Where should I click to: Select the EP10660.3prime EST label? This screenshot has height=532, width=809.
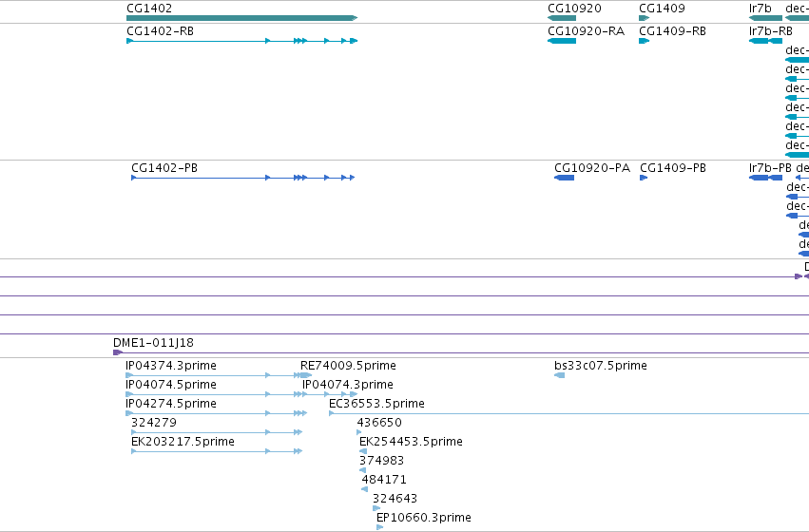(x=424, y=518)
